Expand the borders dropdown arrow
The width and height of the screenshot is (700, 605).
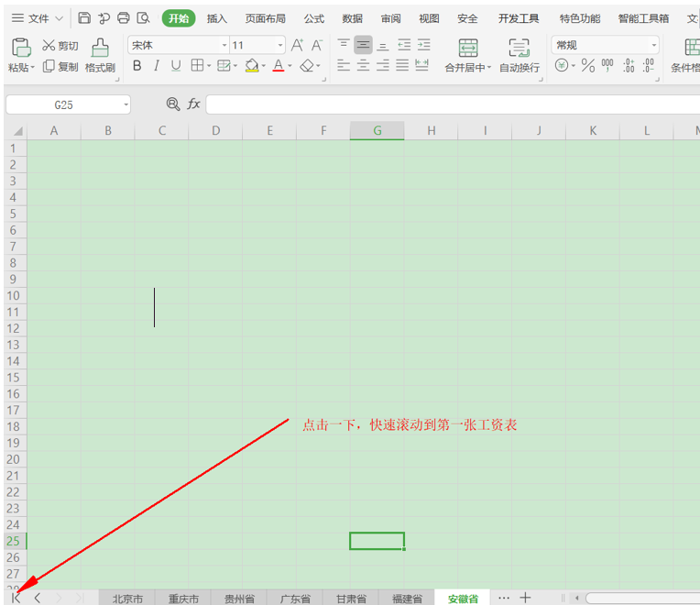coord(209,66)
